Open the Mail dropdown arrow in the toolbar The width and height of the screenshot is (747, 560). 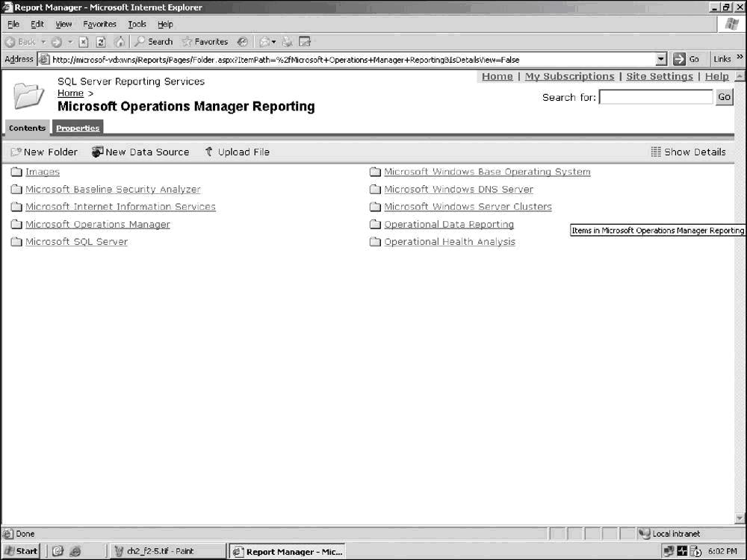click(274, 42)
